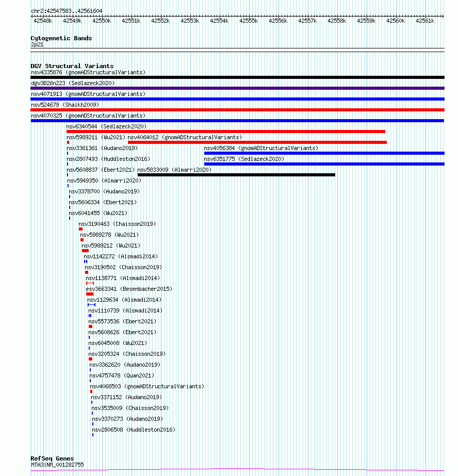This screenshot has height=476, width=459.
Task: Open the nsv4071913 variant label
Action: [88, 94]
